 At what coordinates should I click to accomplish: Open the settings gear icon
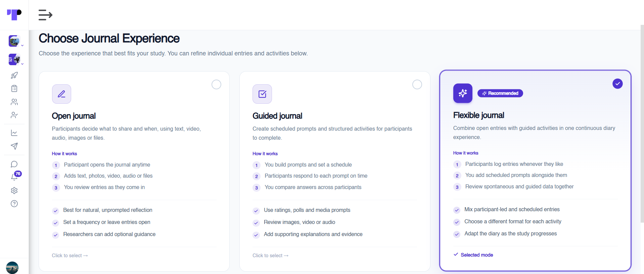click(14, 190)
